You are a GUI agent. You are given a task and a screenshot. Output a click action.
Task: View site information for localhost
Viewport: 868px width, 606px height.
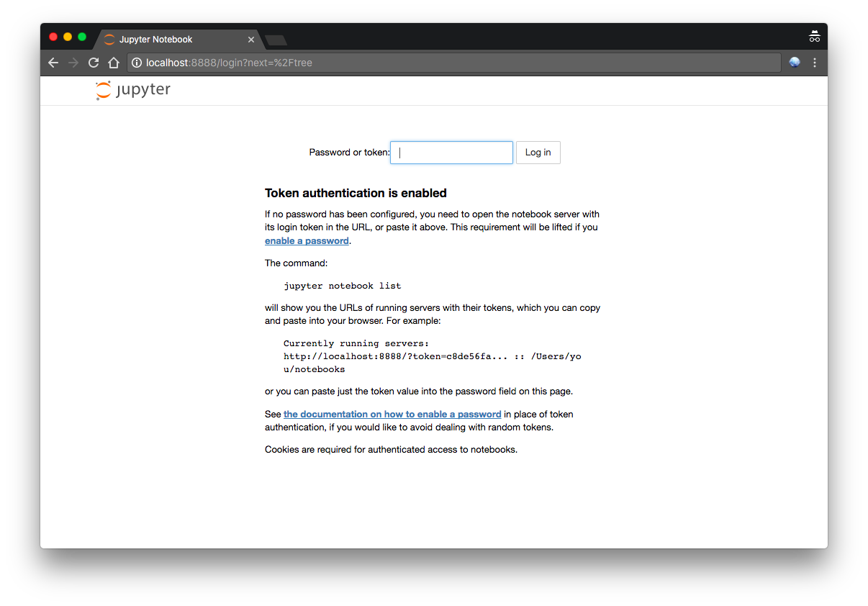click(x=137, y=63)
